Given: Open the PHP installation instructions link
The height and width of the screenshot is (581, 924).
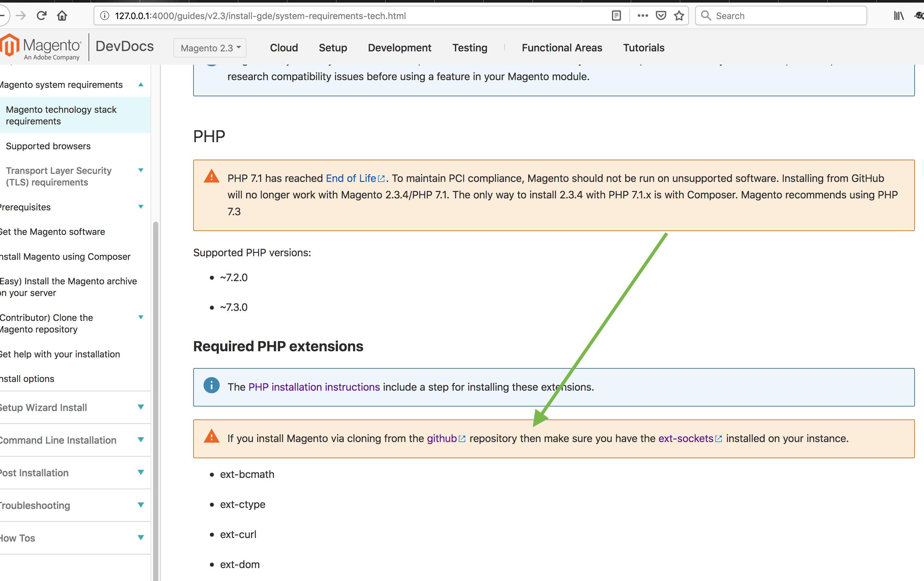Looking at the screenshot, I should (x=314, y=387).
